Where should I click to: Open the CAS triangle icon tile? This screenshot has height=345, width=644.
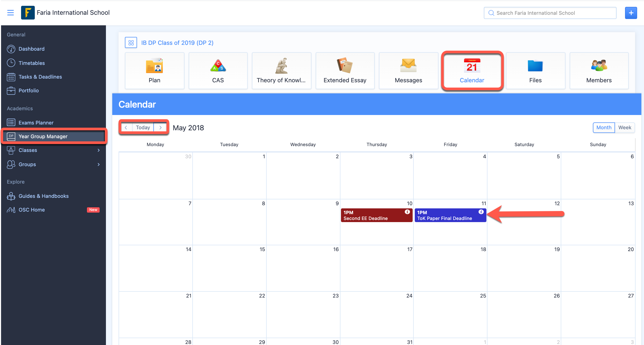click(218, 71)
